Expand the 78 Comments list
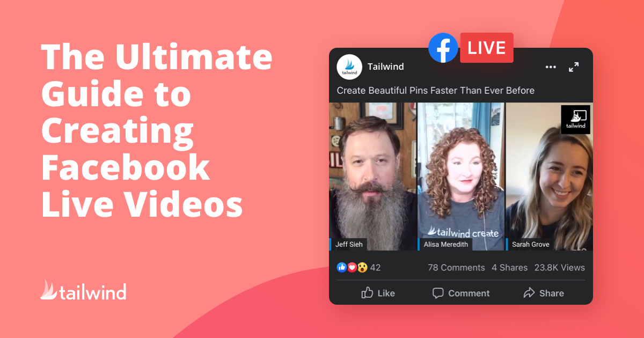Viewport: 644px width, 338px height. point(456,267)
